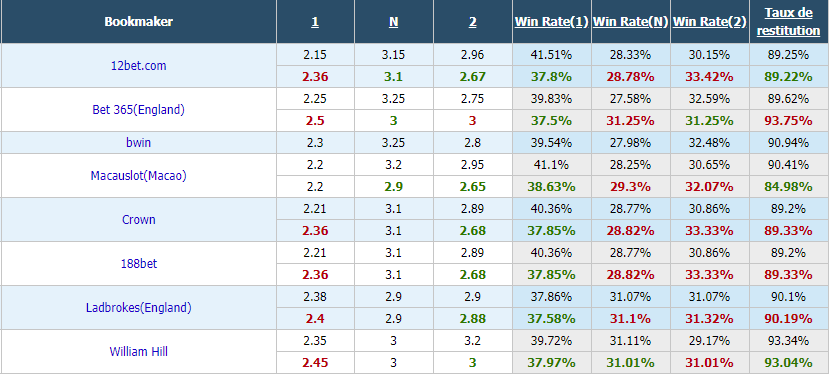Open the William Hill bookmaker link
The height and width of the screenshot is (374, 829).
pos(139,351)
